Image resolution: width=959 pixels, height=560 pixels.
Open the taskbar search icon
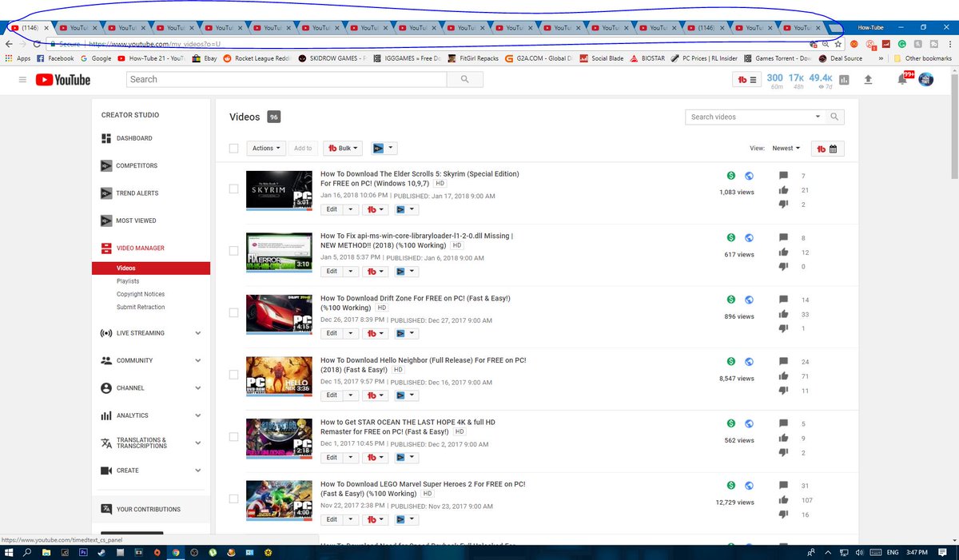28,552
